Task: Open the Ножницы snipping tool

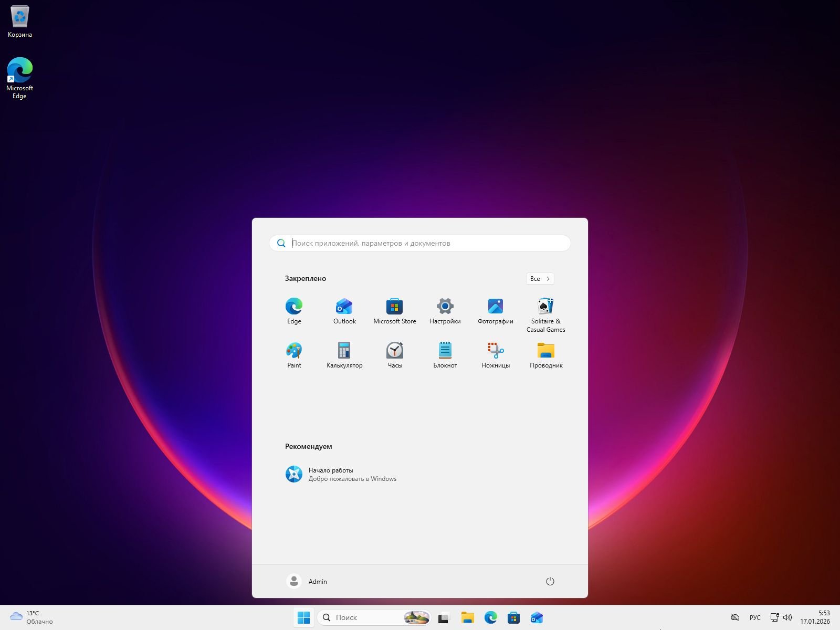Action: [x=495, y=355]
